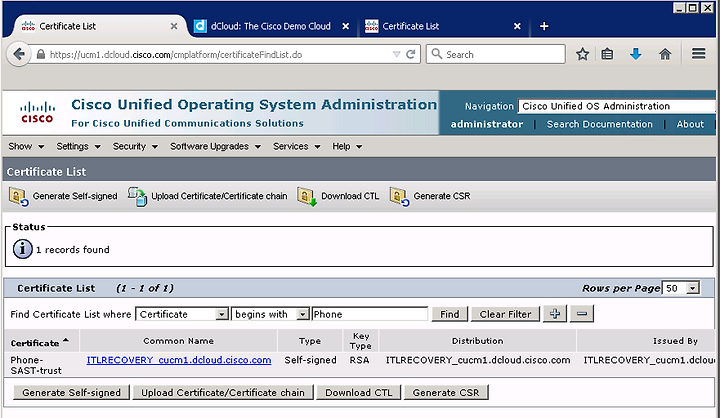The width and height of the screenshot is (720, 418).
Task: Click the Upload Certificate chain toolbar icon
Action: click(137, 197)
